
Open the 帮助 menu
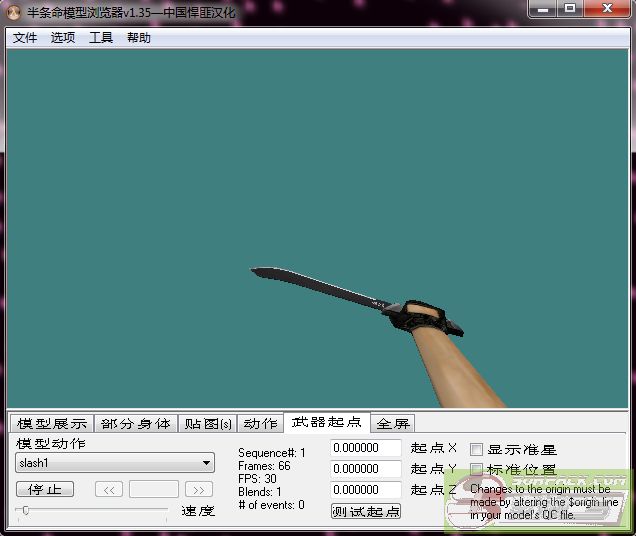pyautogui.click(x=139, y=38)
